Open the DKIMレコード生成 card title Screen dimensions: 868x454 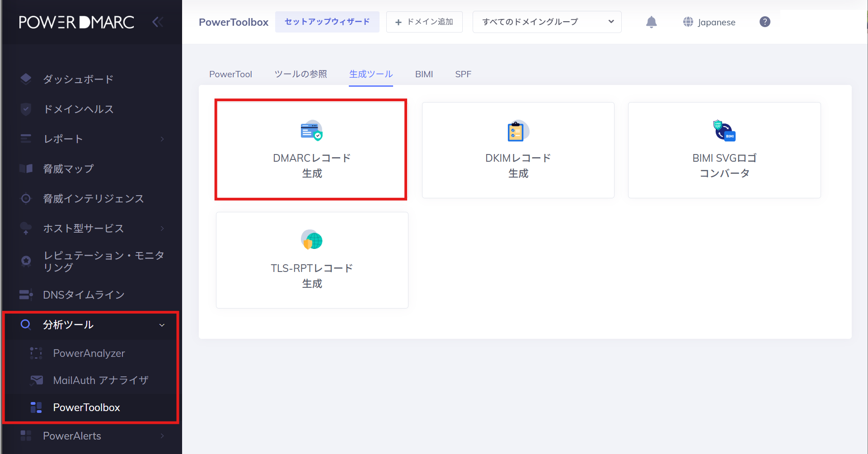tap(518, 166)
